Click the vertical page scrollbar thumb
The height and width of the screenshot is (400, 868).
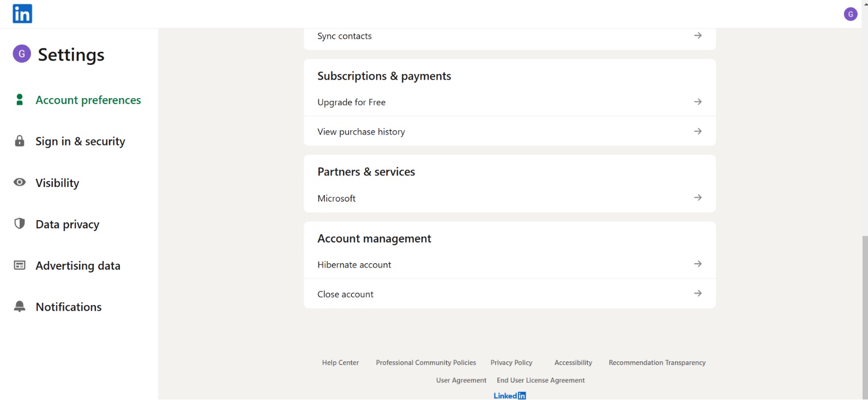(865, 316)
